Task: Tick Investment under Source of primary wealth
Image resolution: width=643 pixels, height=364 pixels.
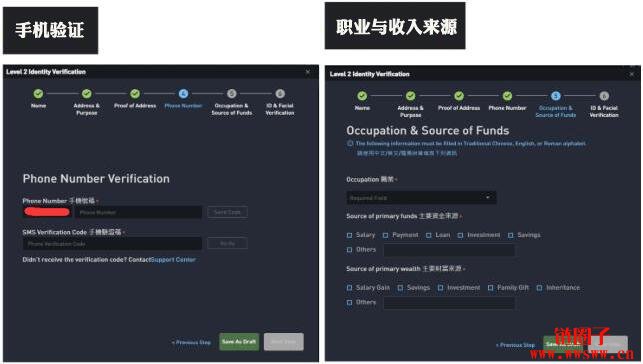Action: (x=440, y=288)
